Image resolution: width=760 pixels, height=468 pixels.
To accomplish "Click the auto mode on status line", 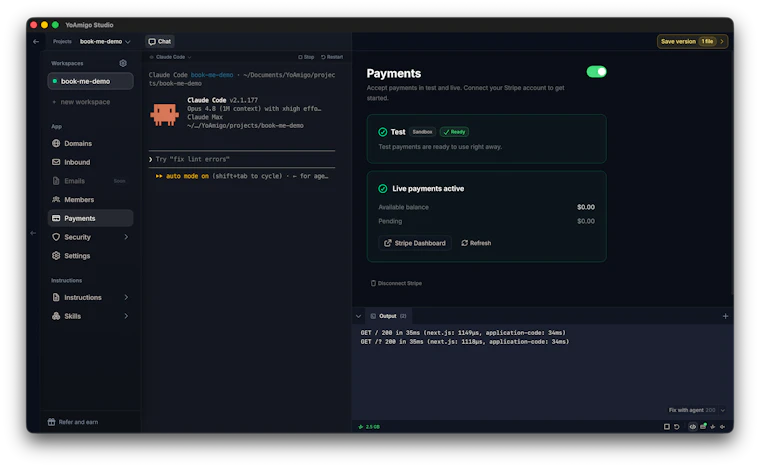I will [x=242, y=176].
